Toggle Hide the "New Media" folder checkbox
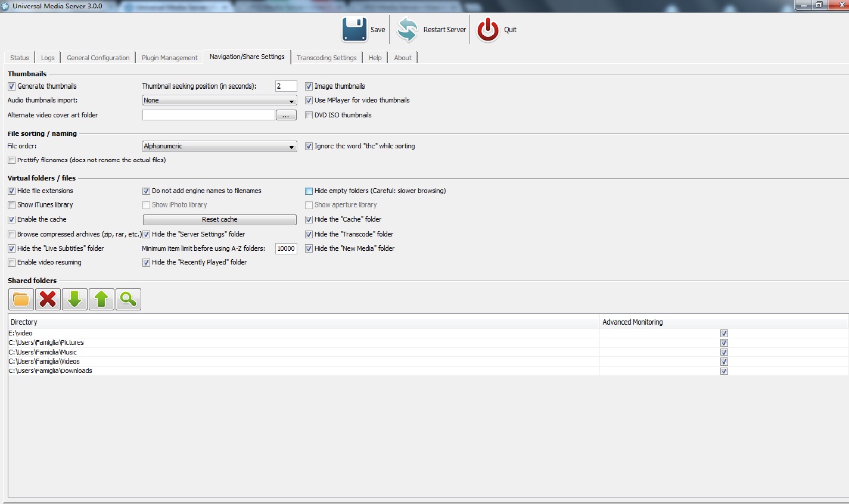The height and width of the screenshot is (504, 849). click(309, 248)
